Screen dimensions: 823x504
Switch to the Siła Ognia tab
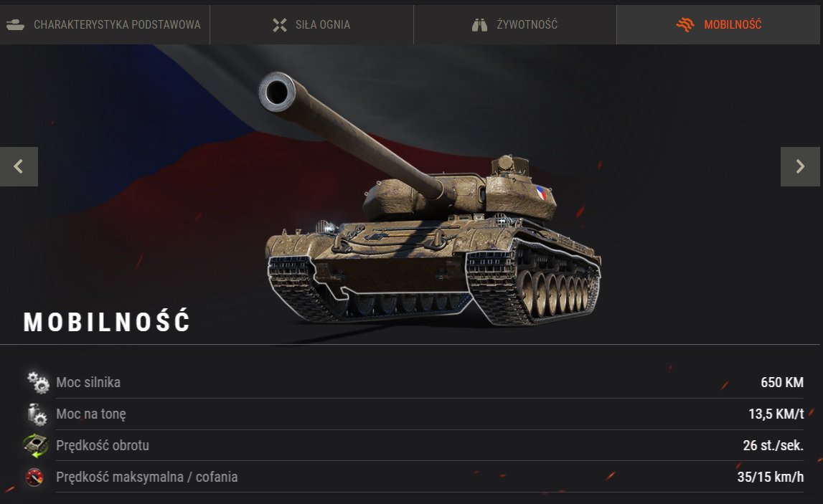[x=312, y=24]
